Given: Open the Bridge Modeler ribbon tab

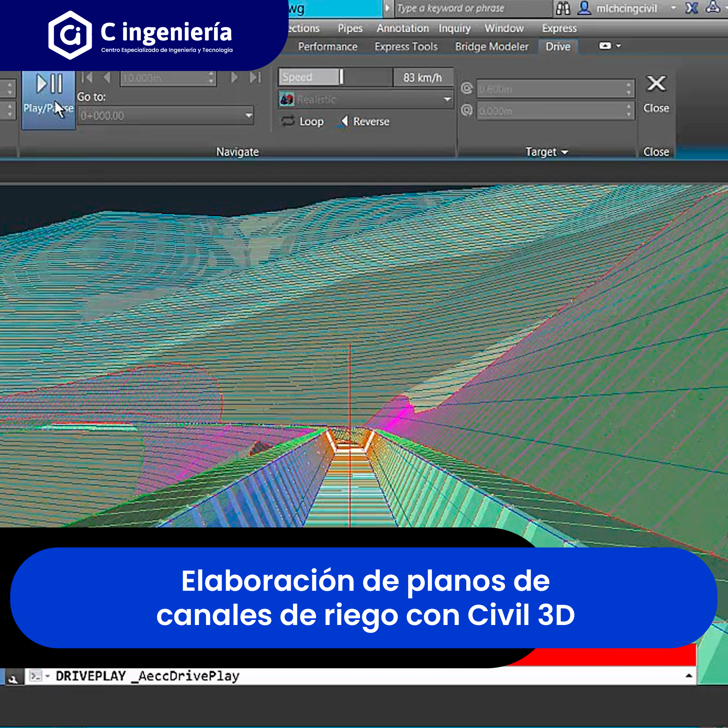Looking at the screenshot, I should pyautogui.click(x=492, y=47).
